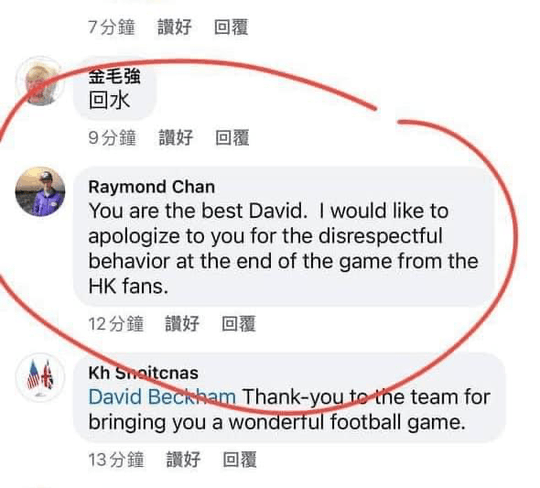Click the 金毛強 commenter name

(114, 76)
